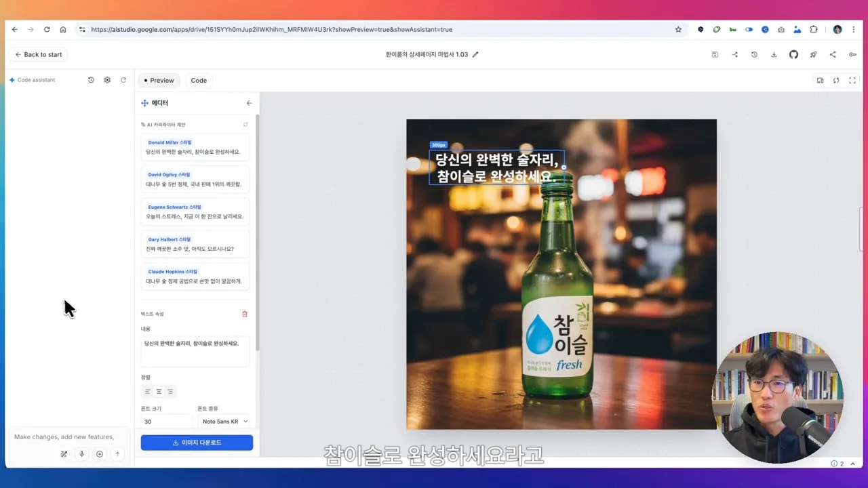This screenshot has height=488, width=868.
Task: Delete text element with red trash icon
Action: coord(245,314)
